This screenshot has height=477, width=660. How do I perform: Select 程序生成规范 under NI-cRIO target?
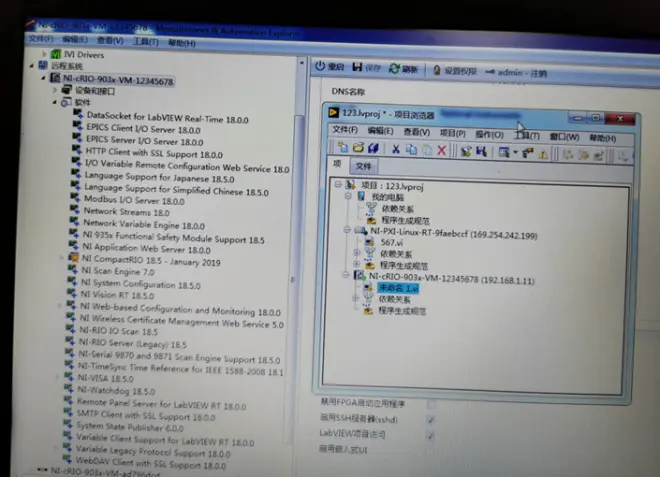(402, 311)
